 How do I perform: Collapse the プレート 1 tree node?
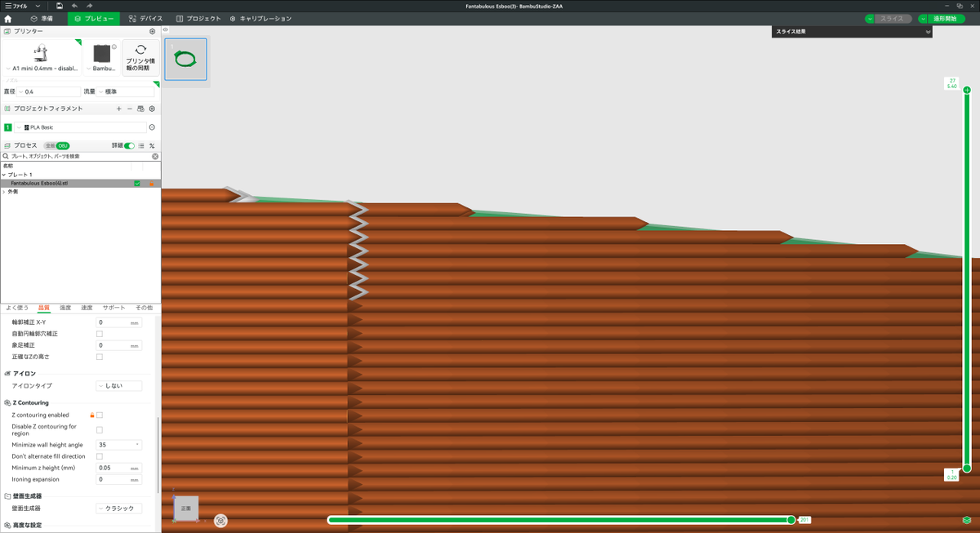[3, 175]
